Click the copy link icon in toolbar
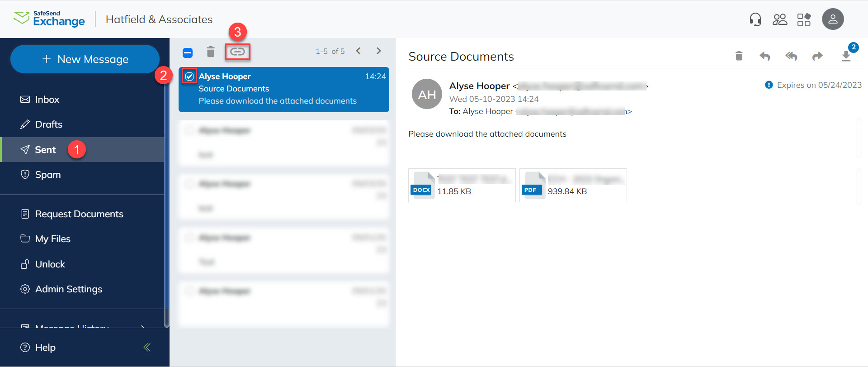Screen dimensions: 868x367 237,52
